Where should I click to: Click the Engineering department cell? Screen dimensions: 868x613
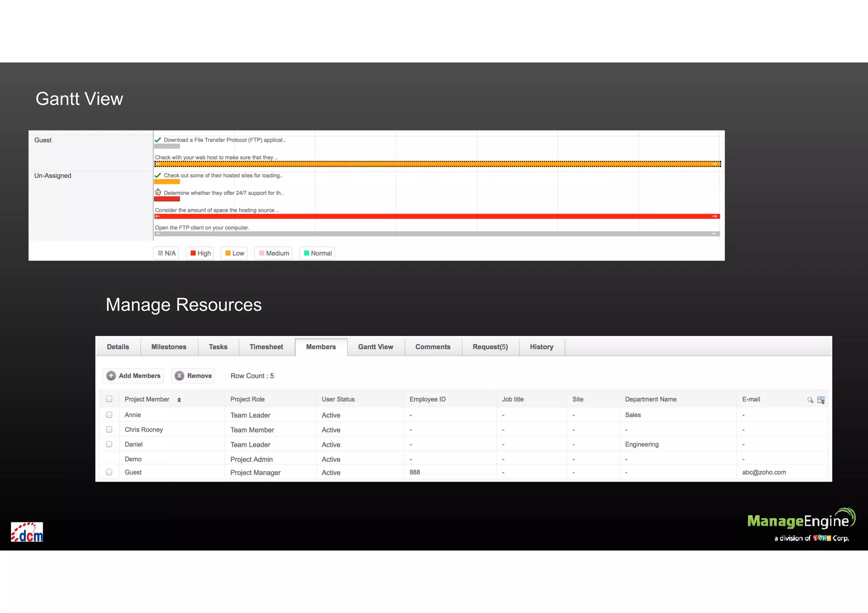642,444
